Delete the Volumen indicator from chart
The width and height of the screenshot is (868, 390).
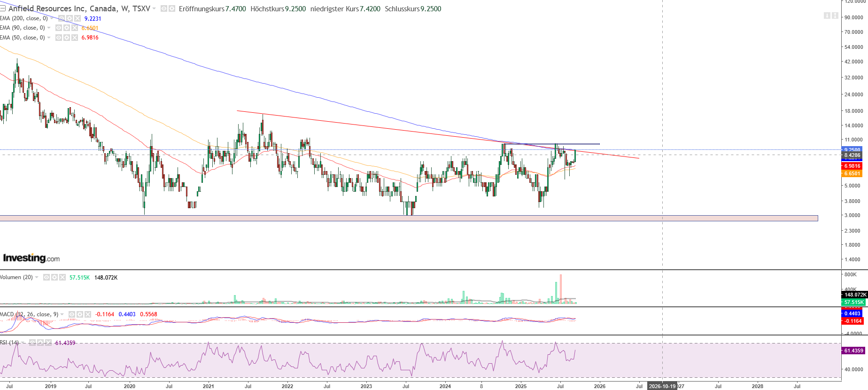pos(62,277)
